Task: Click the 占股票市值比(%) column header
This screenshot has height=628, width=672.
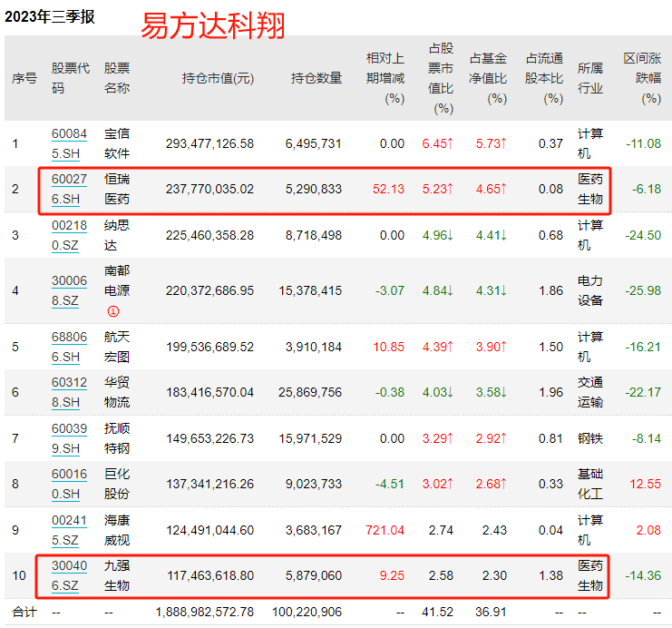Action: coord(441,78)
